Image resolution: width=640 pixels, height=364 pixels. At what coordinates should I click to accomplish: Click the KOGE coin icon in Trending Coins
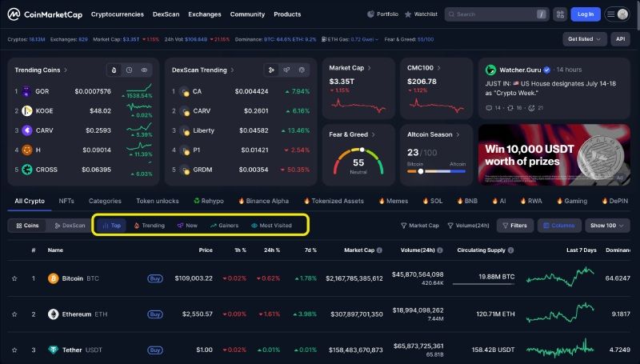pos(27,110)
